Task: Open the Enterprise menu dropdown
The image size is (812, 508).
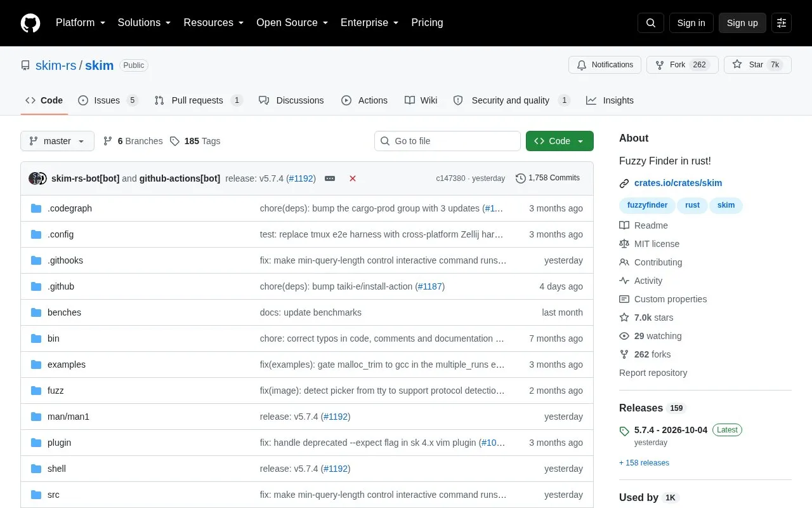Action: pyautogui.click(x=370, y=23)
